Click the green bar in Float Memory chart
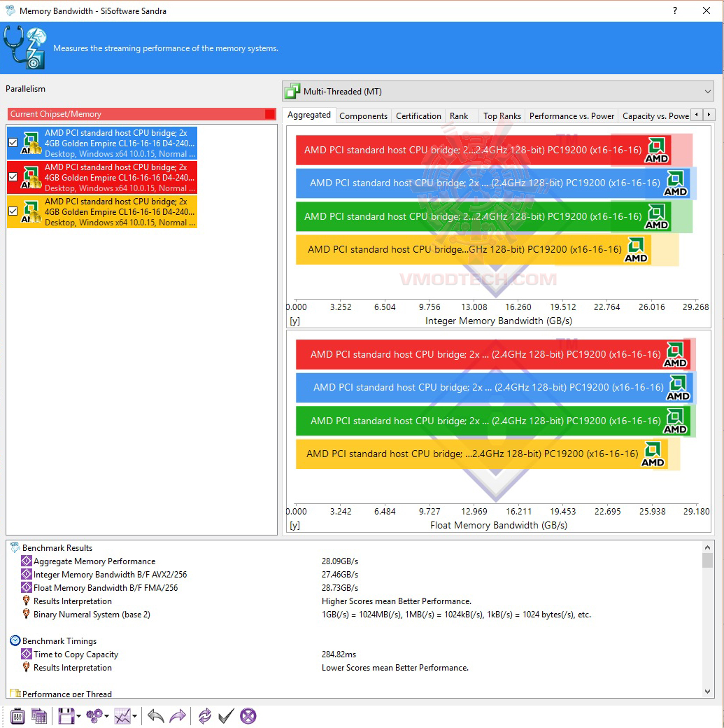This screenshot has height=728, width=724. click(x=492, y=421)
